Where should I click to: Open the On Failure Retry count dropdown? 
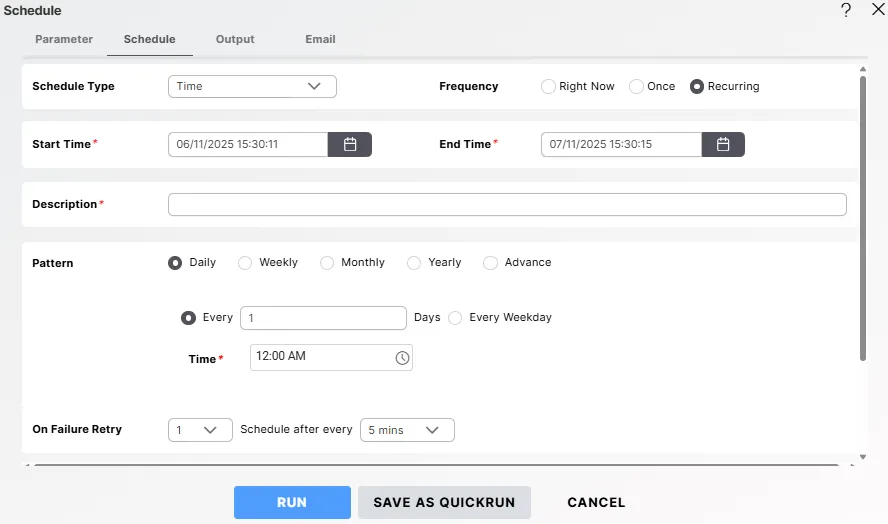(x=200, y=430)
